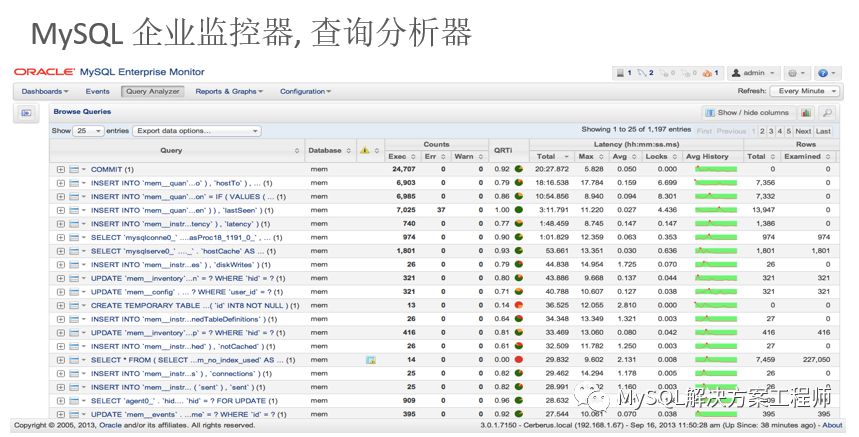Sort by the Examined rows column
859x437 pixels.
point(808,157)
